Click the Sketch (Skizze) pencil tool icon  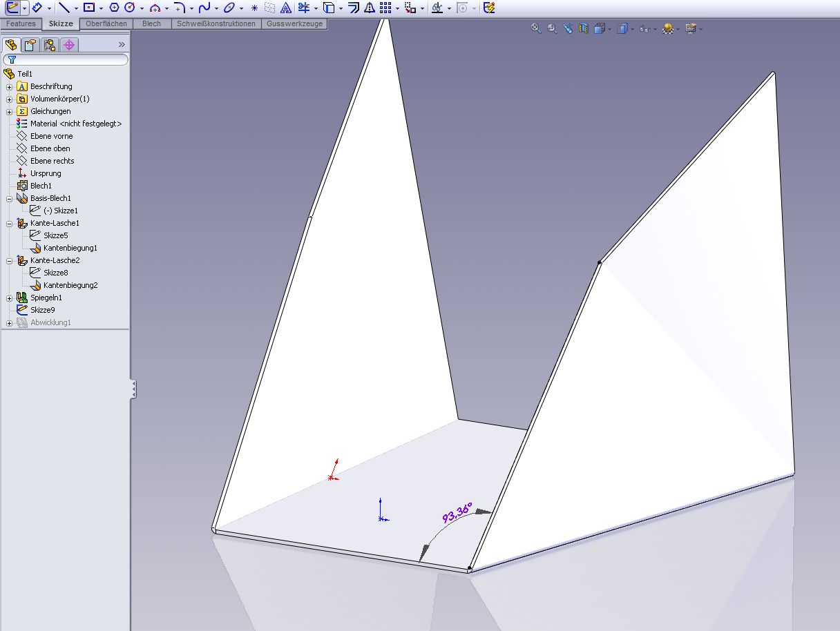pos(12,8)
